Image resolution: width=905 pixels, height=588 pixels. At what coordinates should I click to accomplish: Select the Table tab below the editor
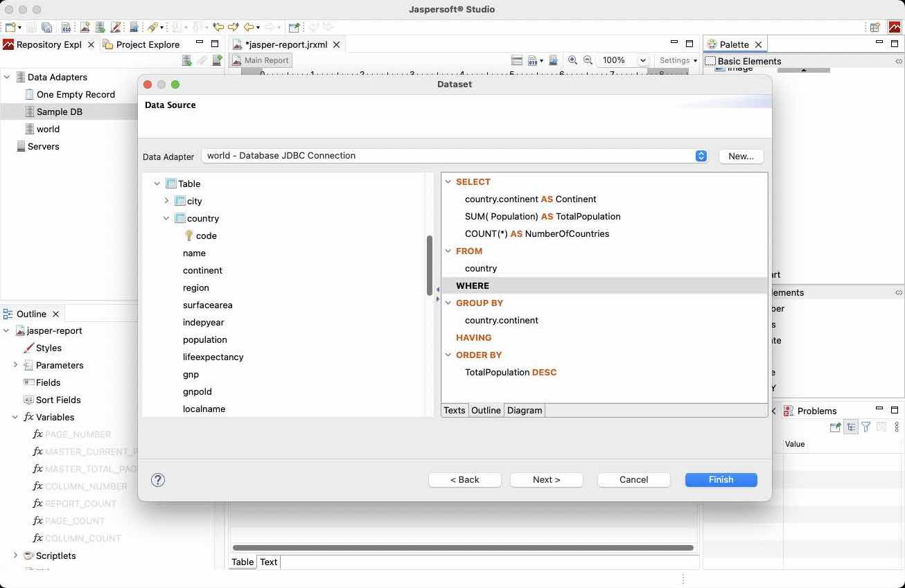click(x=243, y=562)
